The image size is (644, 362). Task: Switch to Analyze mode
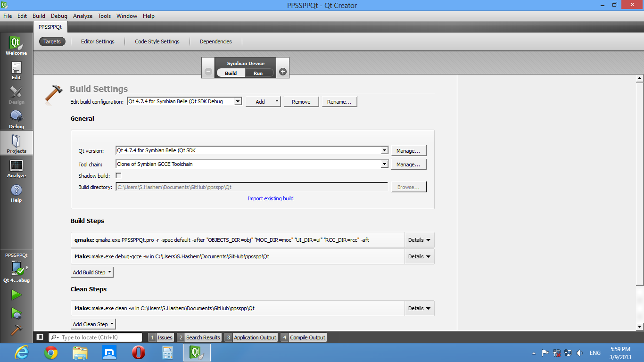[17, 168]
